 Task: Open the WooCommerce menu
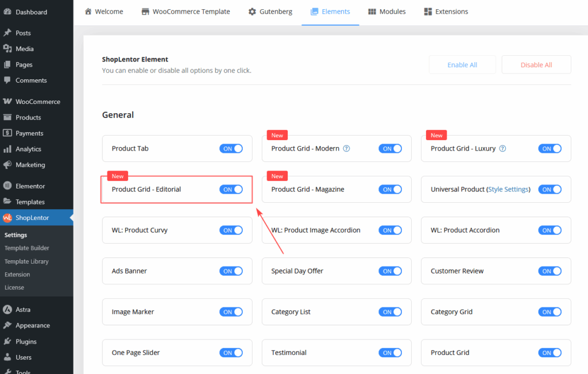[36, 101]
